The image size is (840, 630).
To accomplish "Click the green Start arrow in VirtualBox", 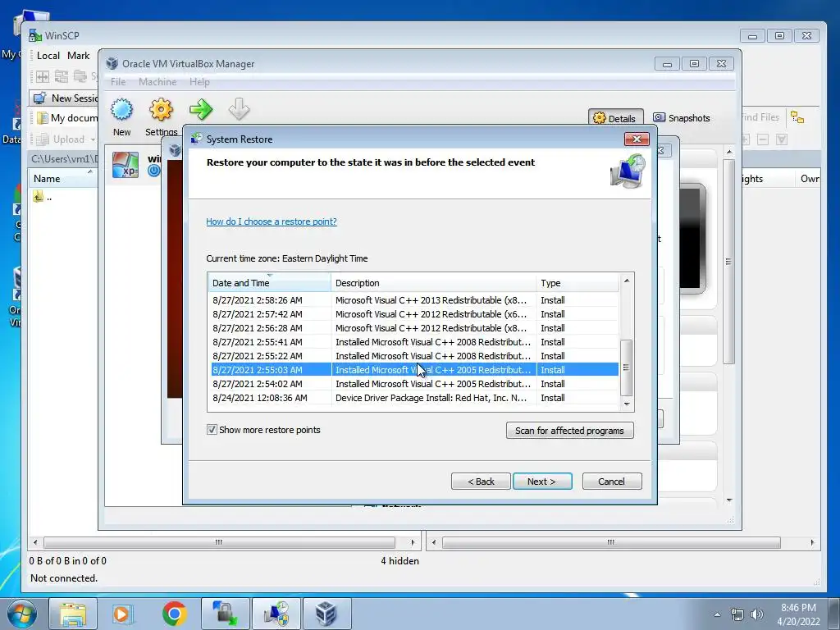I will [x=200, y=110].
